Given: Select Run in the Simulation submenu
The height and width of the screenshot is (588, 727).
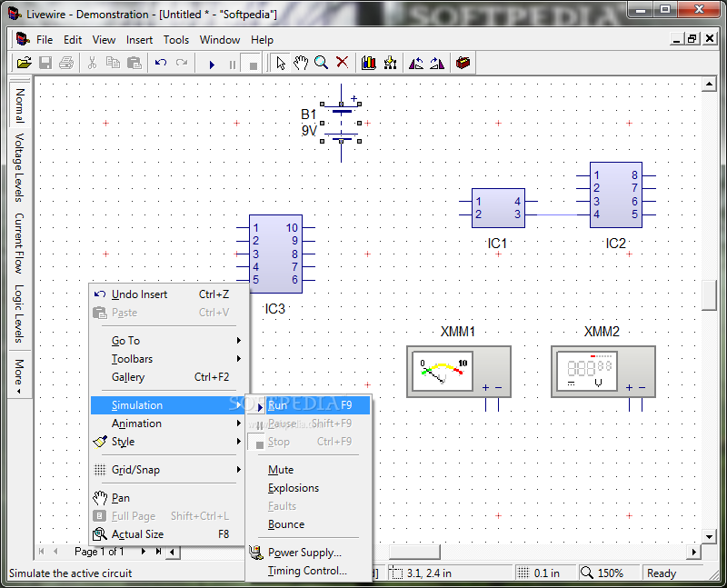Looking at the screenshot, I should pos(309,405).
